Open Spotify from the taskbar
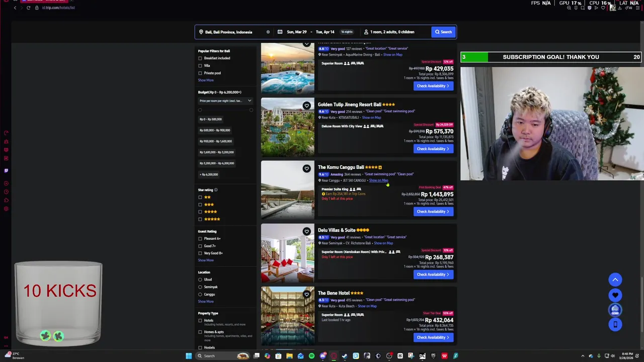The image size is (644, 362). pos(311,356)
